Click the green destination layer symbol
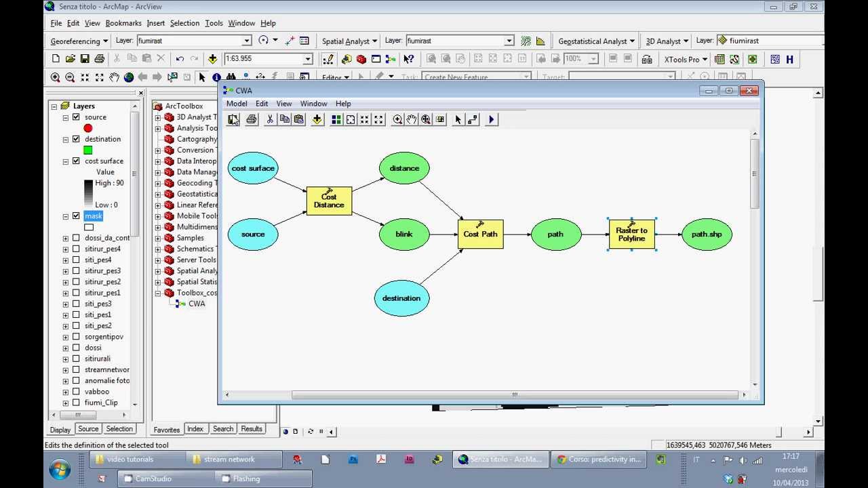868x488 pixels. 88,150
